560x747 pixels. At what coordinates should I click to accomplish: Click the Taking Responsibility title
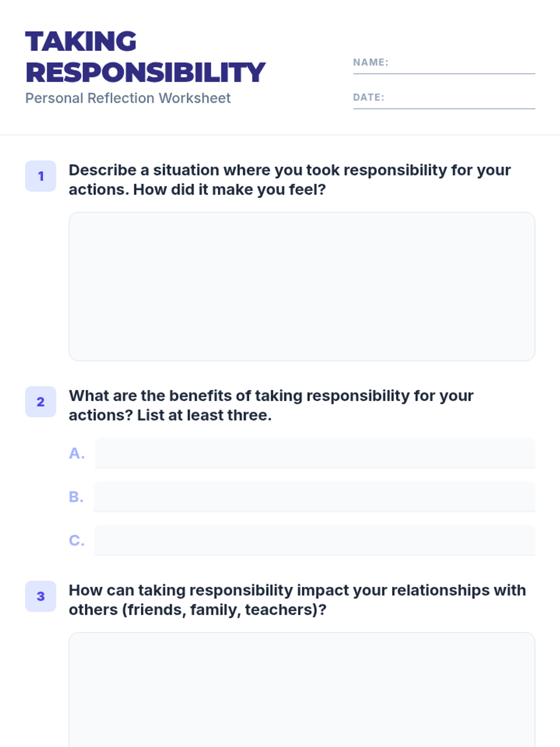[x=145, y=57]
